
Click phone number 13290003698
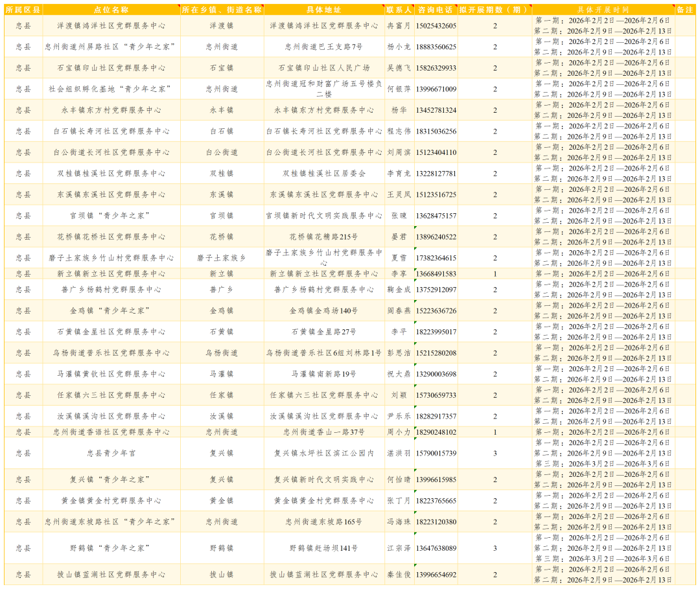coord(436,374)
